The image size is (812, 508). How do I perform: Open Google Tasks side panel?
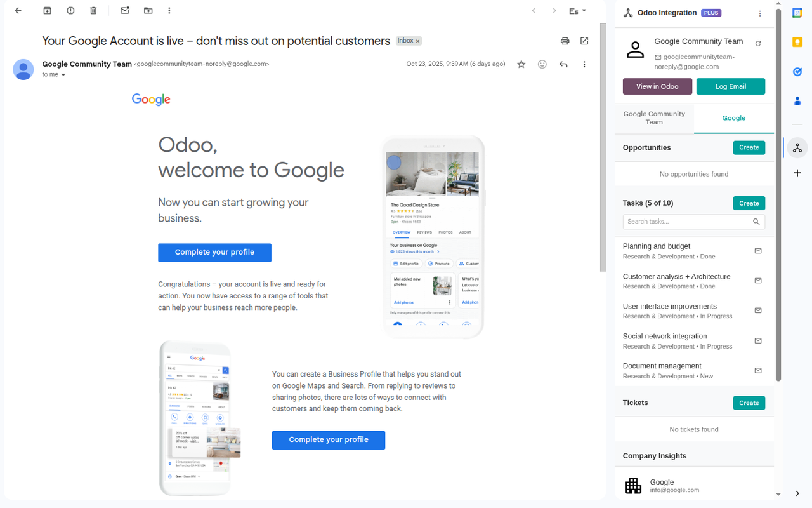(797, 72)
